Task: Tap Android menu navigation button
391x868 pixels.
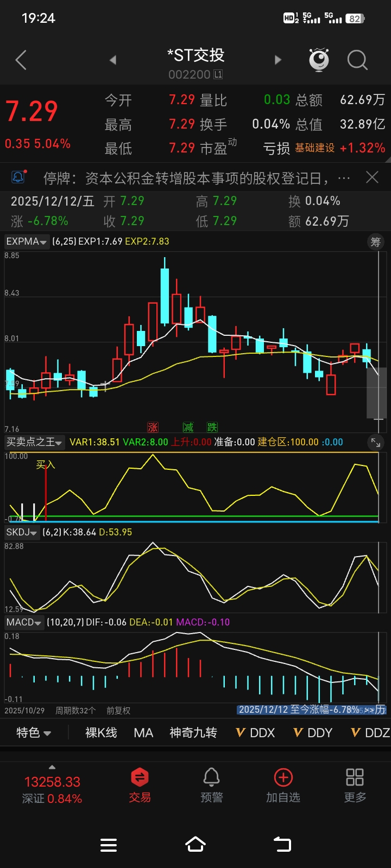Action: coord(109,845)
